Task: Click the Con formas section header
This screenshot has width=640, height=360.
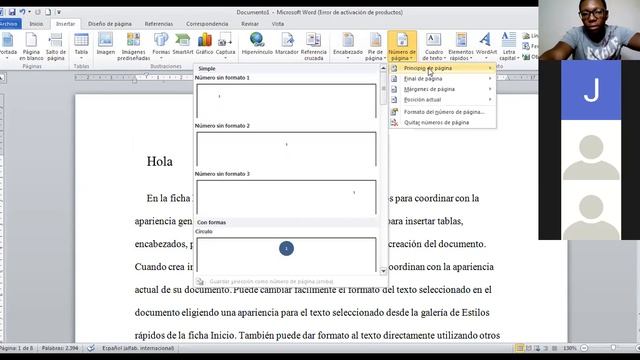Action: (x=286, y=222)
